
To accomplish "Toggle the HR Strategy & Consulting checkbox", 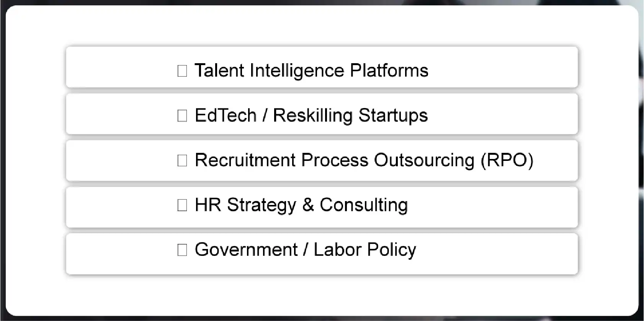I will 182,205.
